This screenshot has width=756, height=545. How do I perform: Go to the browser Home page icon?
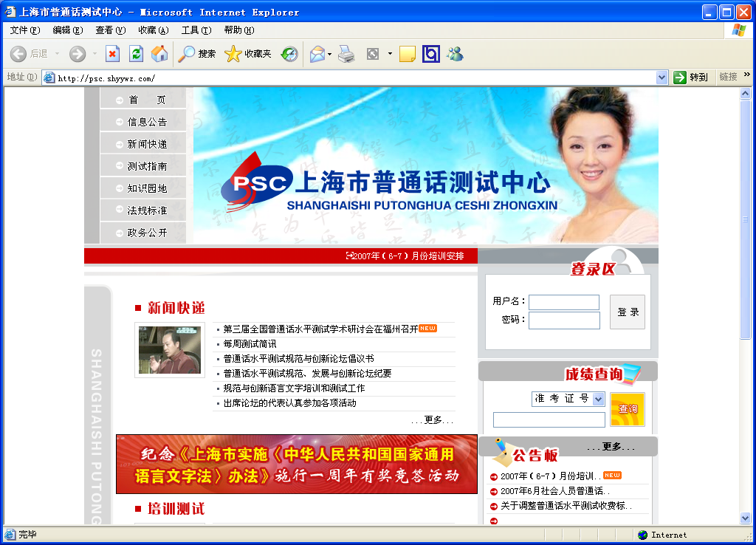(x=159, y=54)
